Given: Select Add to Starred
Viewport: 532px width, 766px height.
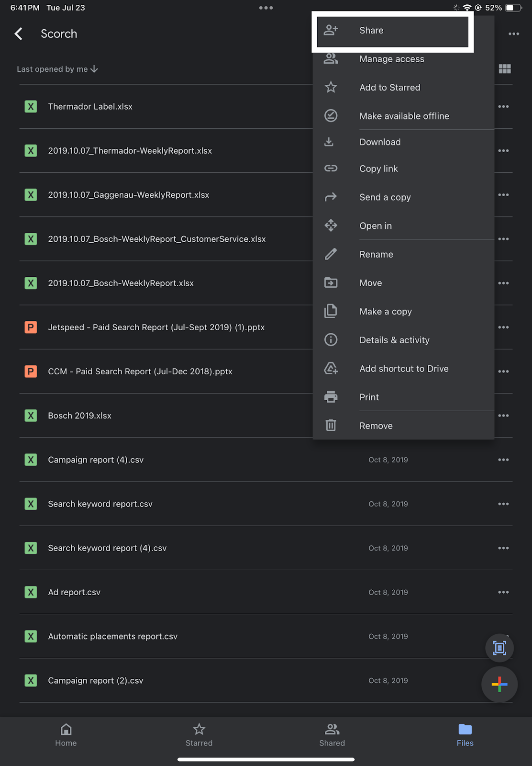Looking at the screenshot, I should point(403,88).
